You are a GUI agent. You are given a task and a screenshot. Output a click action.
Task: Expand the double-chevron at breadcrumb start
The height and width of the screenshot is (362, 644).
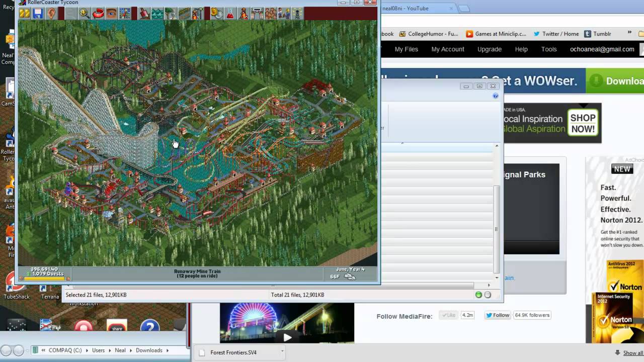(x=44, y=350)
